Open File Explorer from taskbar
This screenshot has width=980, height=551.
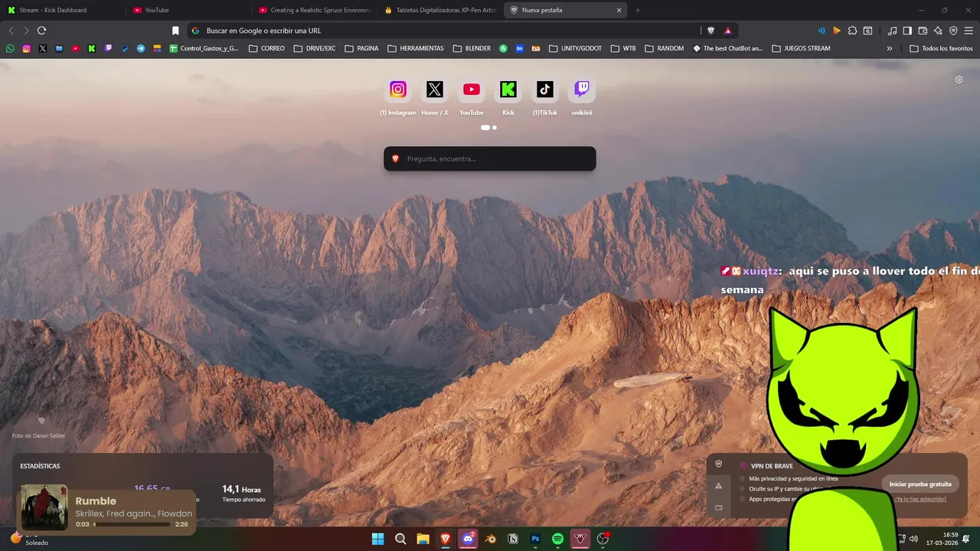(423, 539)
